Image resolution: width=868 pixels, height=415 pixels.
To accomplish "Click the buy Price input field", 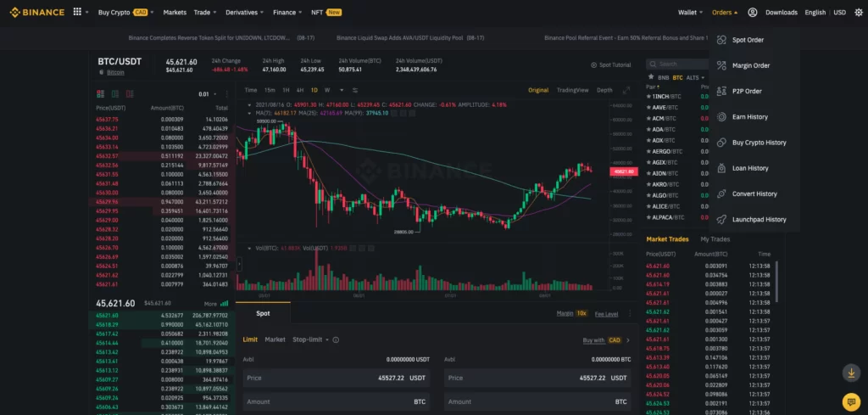I will (x=336, y=378).
